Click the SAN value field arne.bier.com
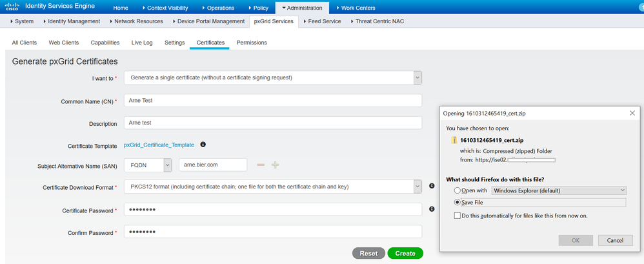 pos(213,165)
